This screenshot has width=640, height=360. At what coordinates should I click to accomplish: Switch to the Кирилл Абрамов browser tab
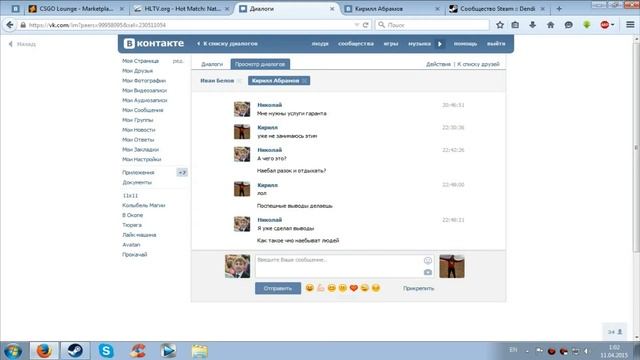point(392,9)
